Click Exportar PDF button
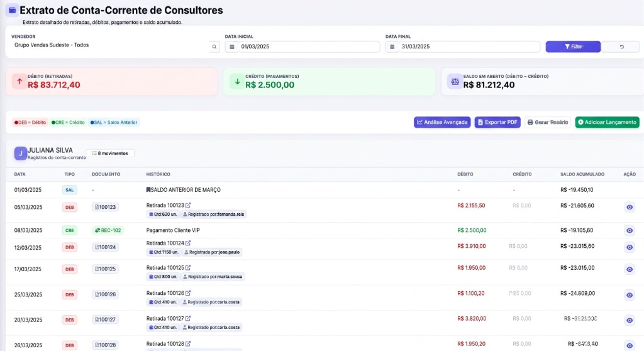Viewport: 644px width, 351px height. point(497,122)
